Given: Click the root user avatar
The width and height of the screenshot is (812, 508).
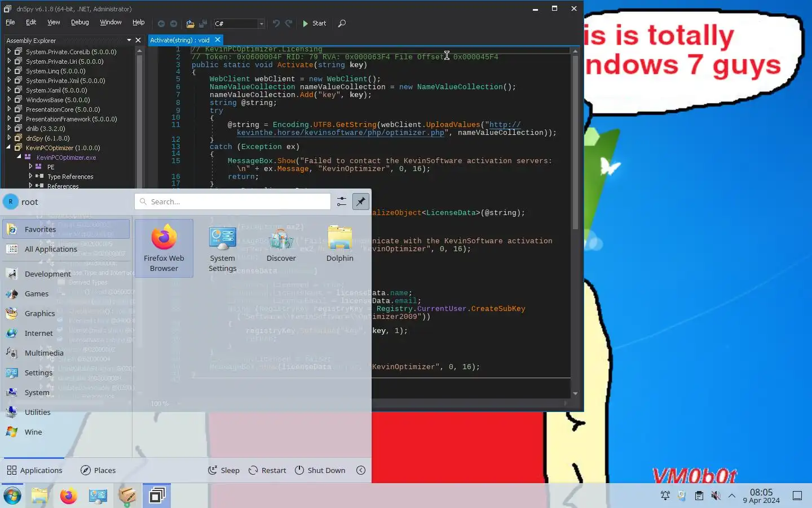Looking at the screenshot, I should [x=11, y=202].
